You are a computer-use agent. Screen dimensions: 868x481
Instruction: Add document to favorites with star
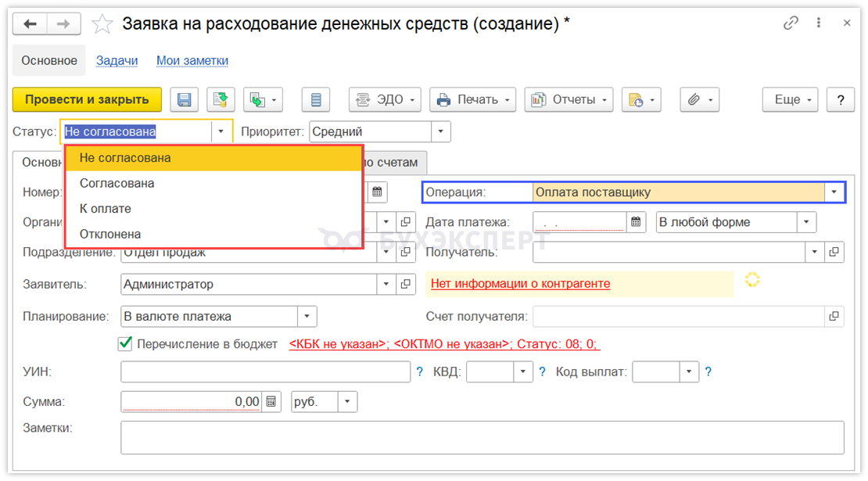coord(102,24)
